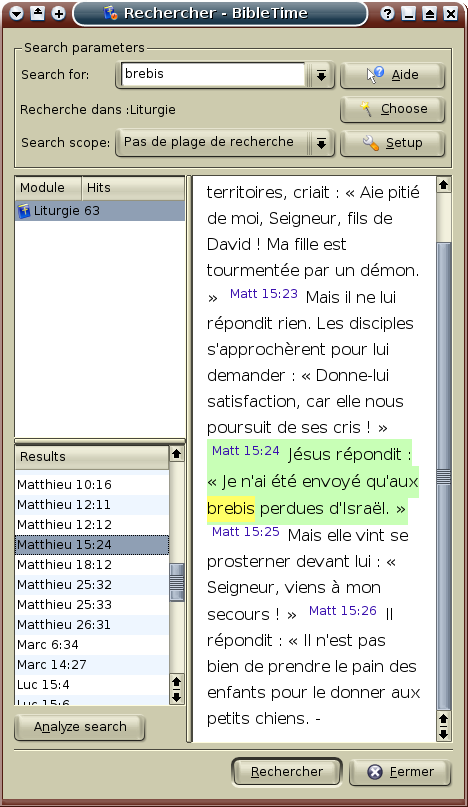This screenshot has width=468, height=807.
Task: Click the Aide help button
Action: tap(392, 75)
